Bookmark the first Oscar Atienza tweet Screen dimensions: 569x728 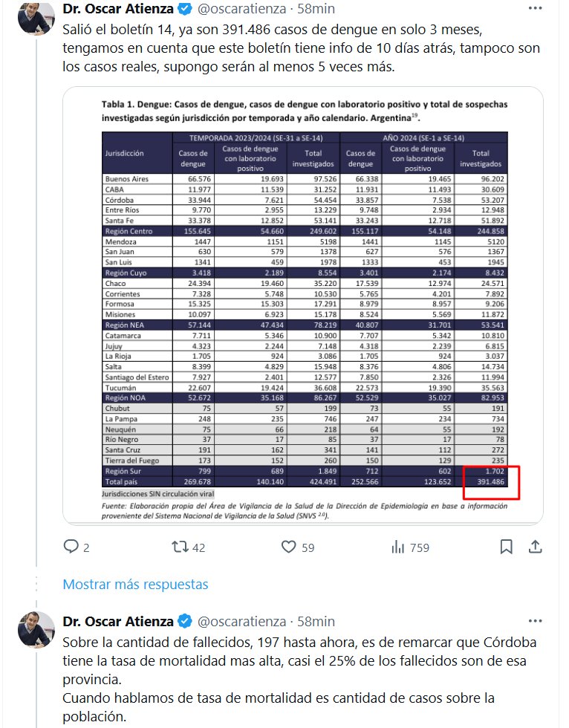click(506, 547)
